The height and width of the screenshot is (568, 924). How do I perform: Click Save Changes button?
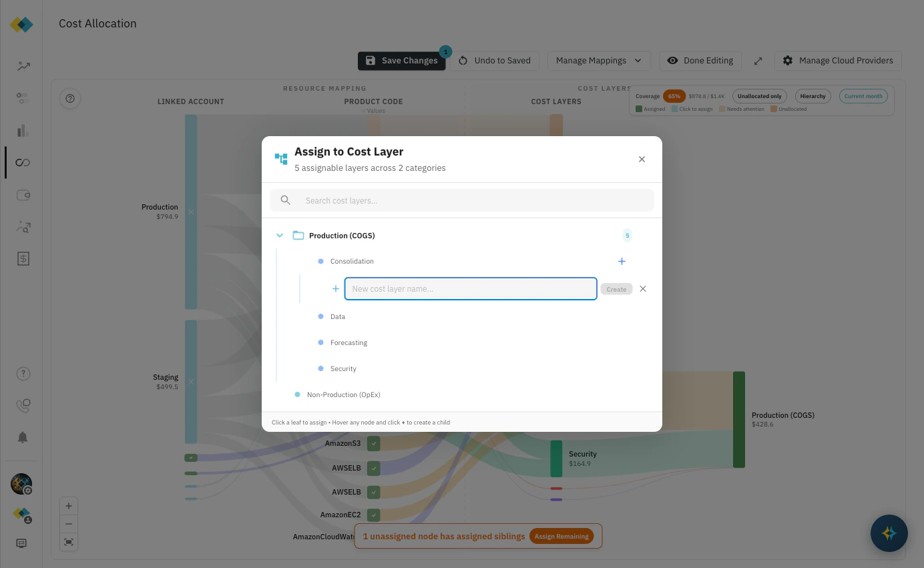tap(402, 61)
